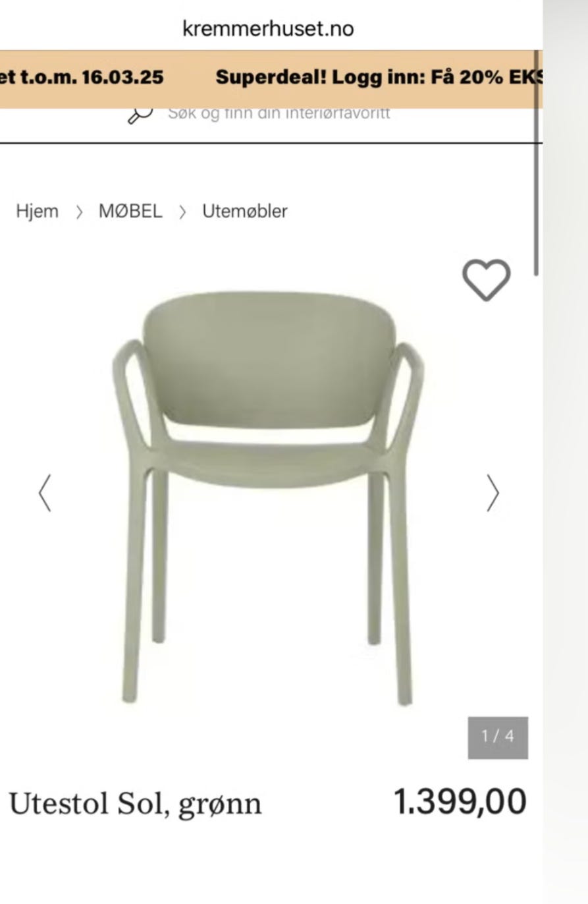Advance to next product image arrow
Image resolution: width=588 pixels, height=904 pixels.
tap(493, 494)
